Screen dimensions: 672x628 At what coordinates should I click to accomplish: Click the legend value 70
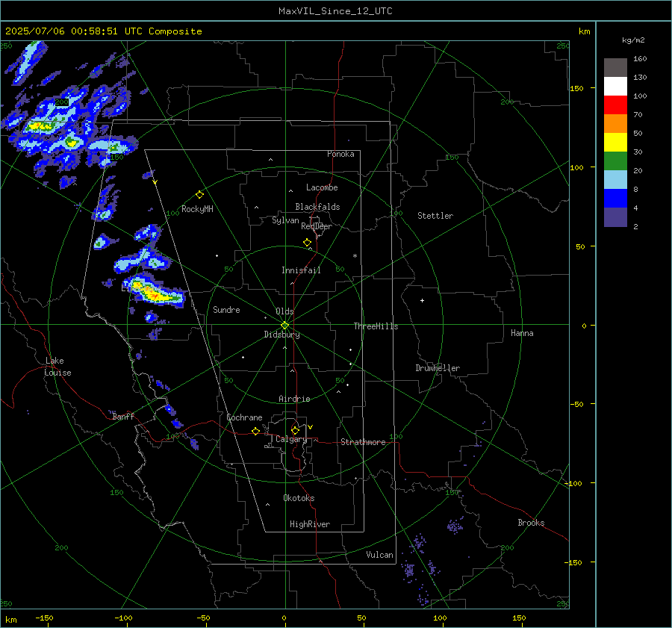638,114
